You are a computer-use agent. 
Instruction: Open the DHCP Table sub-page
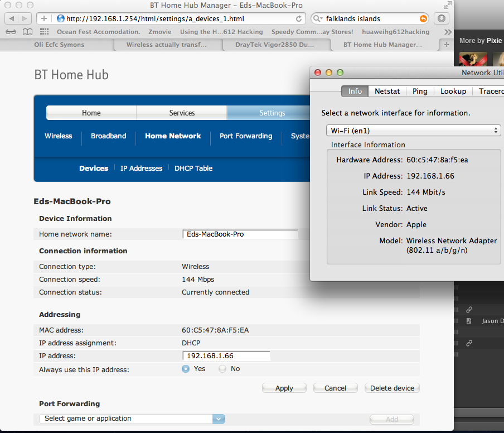pos(193,169)
